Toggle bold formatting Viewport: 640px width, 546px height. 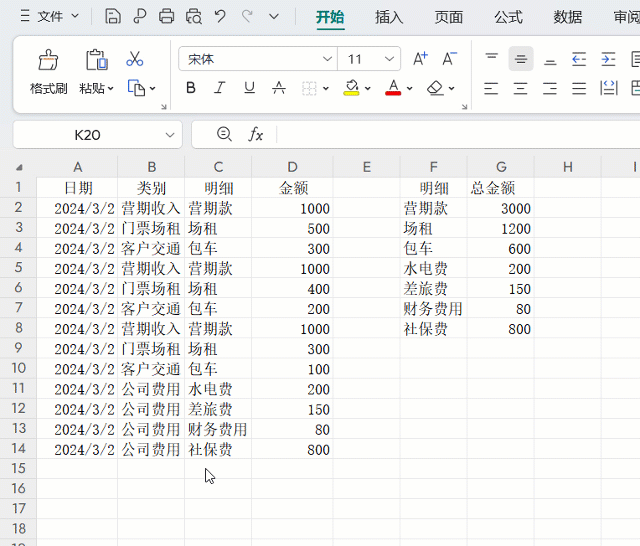(x=191, y=88)
